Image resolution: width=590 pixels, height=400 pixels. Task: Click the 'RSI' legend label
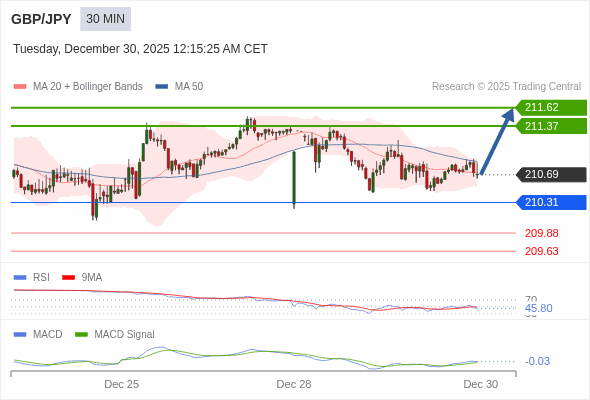pyautogui.click(x=41, y=278)
